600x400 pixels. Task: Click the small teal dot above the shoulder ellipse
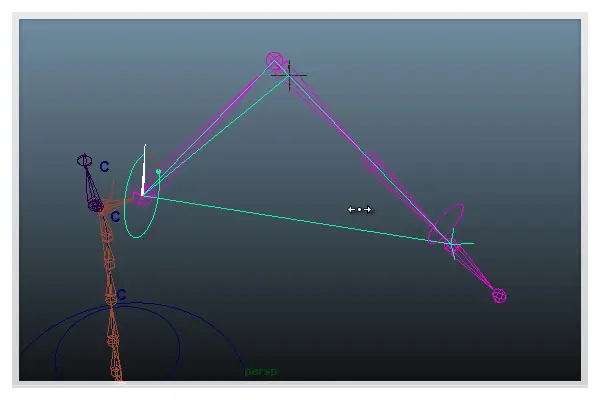[x=158, y=171]
